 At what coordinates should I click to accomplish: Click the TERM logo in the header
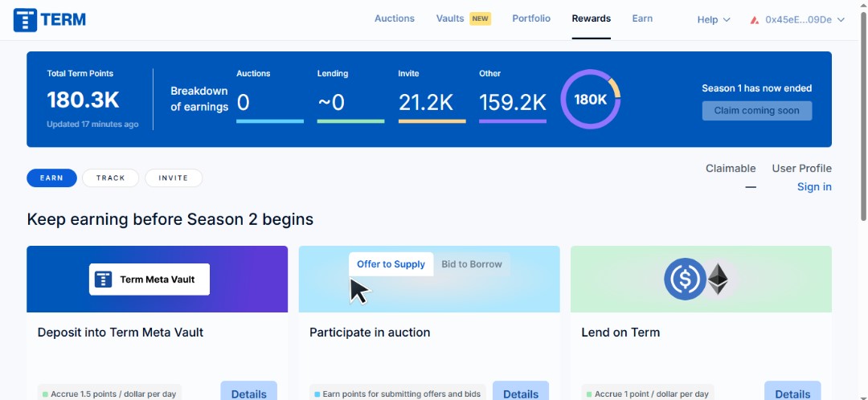click(50, 20)
